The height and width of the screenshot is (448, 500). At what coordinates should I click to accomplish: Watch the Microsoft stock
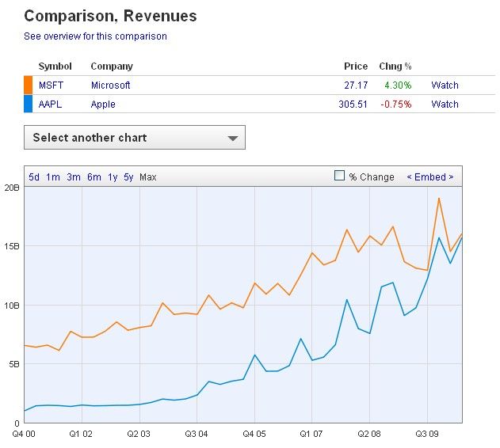click(x=445, y=85)
